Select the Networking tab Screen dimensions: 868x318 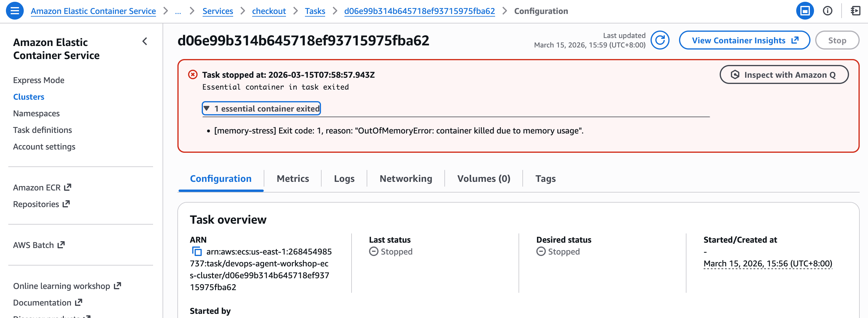pyautogui.click(x=405, y=178)
